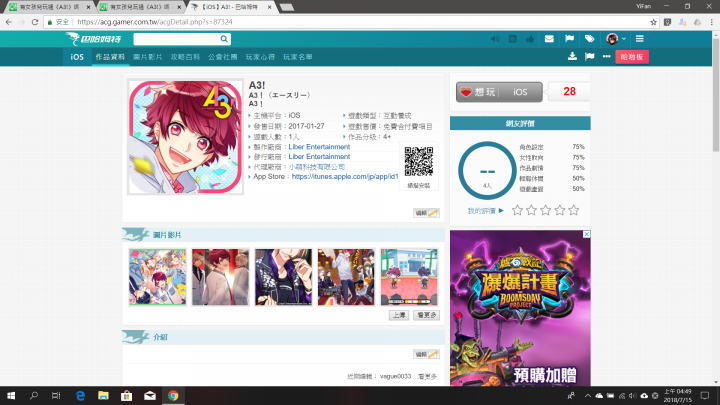Viewport: 720px width, 405px height.
Task: Rate three stars in my rating
Action: click(x=546, y=210)
